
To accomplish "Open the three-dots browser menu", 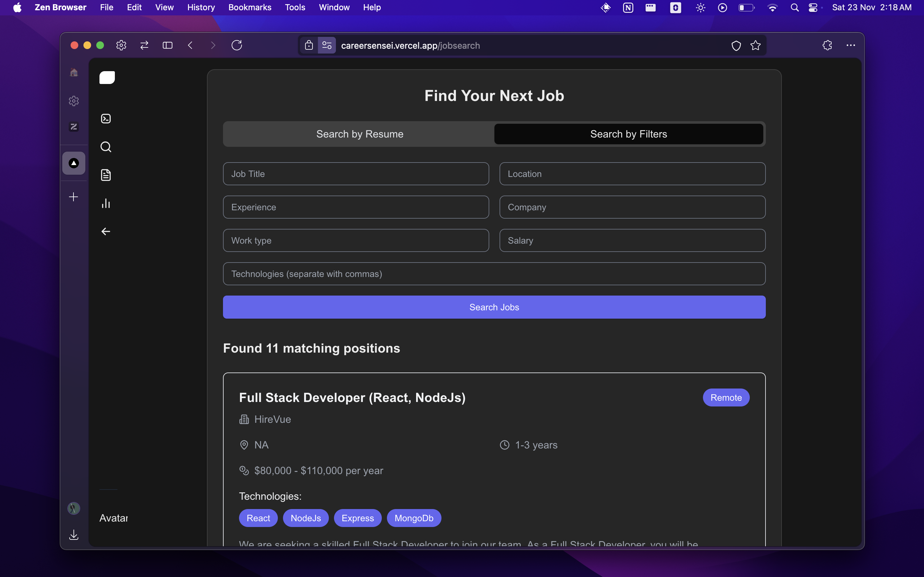I will 850,46.
